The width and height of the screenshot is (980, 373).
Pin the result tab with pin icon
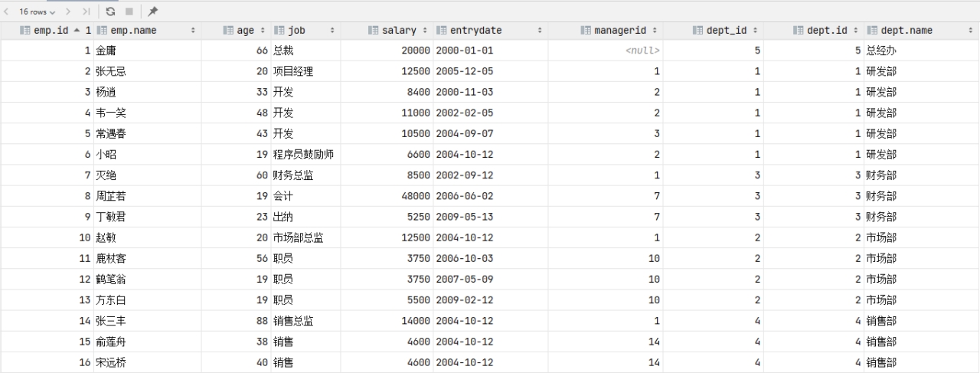[x=153, y=11]
